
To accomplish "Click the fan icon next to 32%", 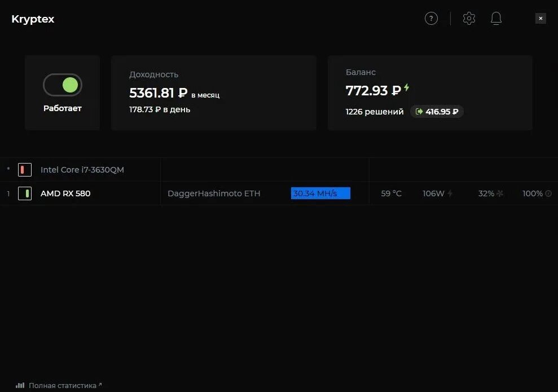I will (x=500, y=193).
